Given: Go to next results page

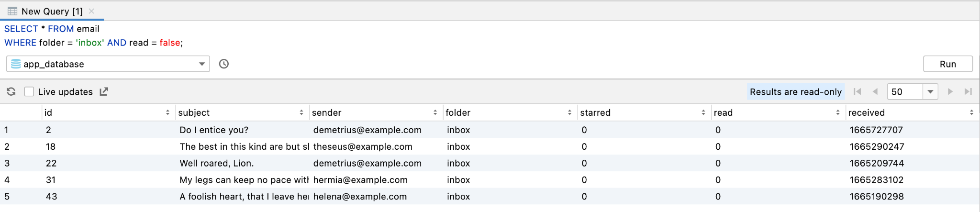Looking at the screenshot, I should (950, 91).
